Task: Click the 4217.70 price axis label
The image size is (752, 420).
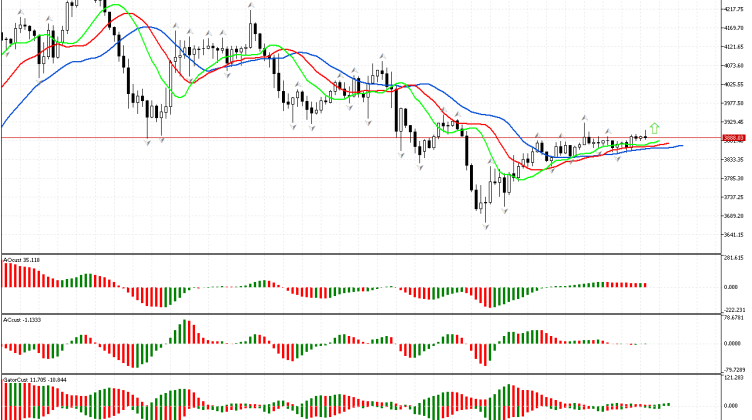Action: (735, 9)
